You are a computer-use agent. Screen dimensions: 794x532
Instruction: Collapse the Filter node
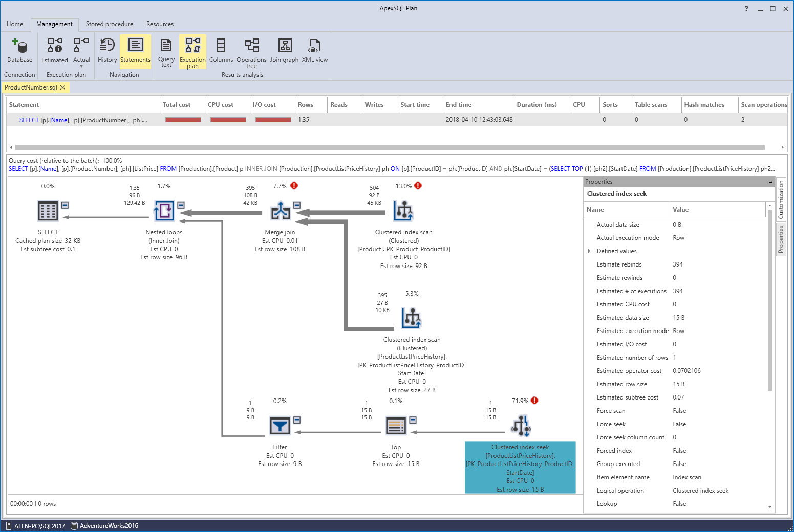click(297, 420)
